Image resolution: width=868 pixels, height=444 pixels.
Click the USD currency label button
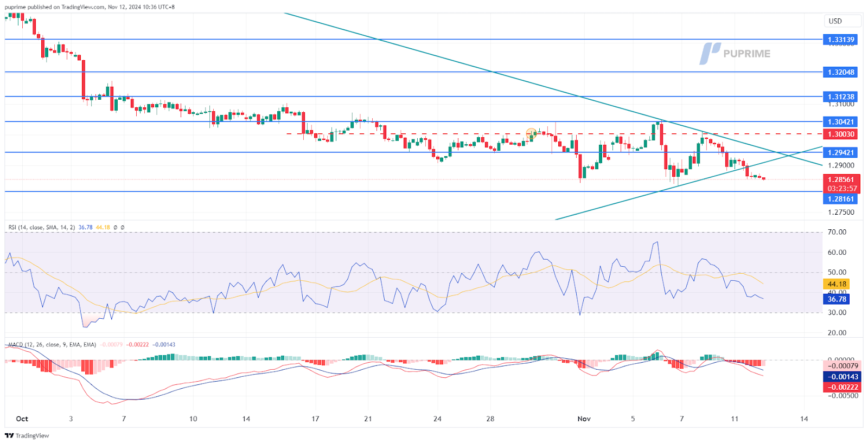pos(843,21)
